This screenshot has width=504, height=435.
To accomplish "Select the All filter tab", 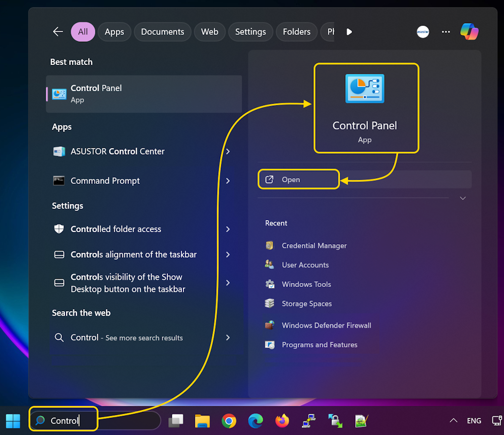I will [x=83, y=32].
